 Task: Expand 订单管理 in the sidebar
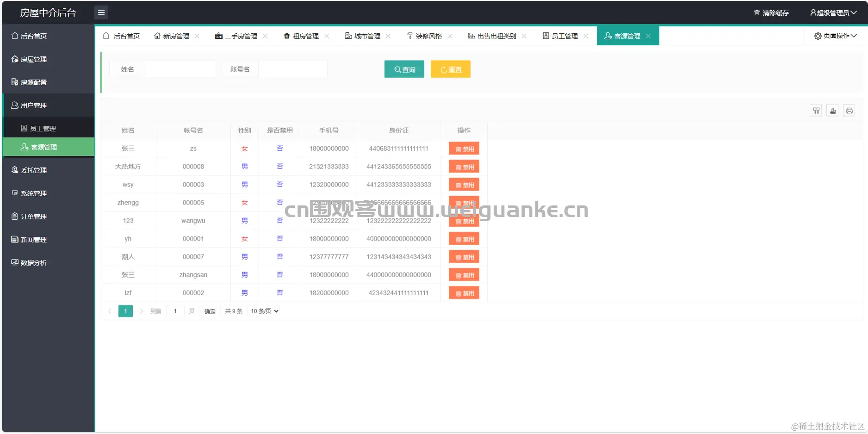tap(48, 217)
